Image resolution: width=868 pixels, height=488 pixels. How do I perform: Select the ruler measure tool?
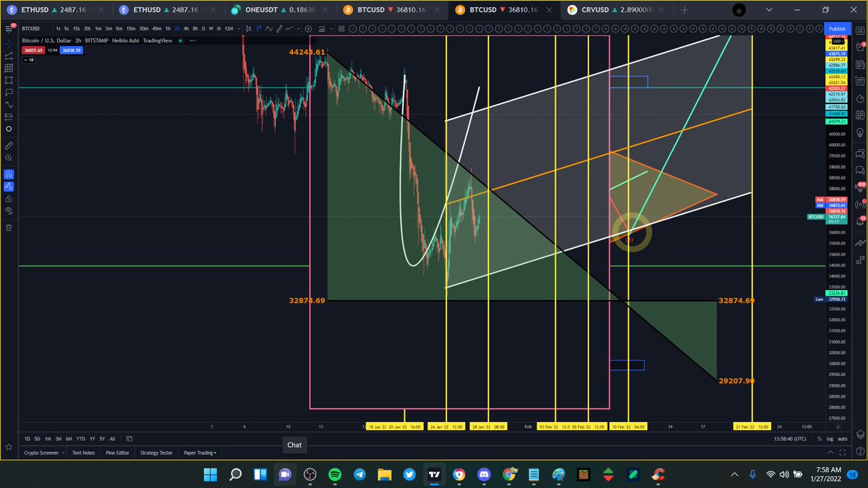(x=9, y=145)
